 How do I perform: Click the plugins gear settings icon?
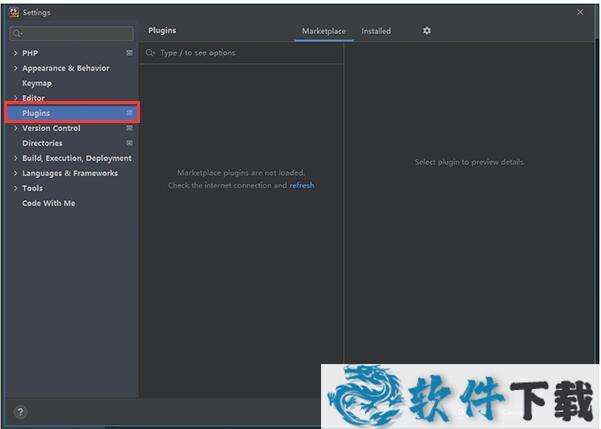point(427,31)
